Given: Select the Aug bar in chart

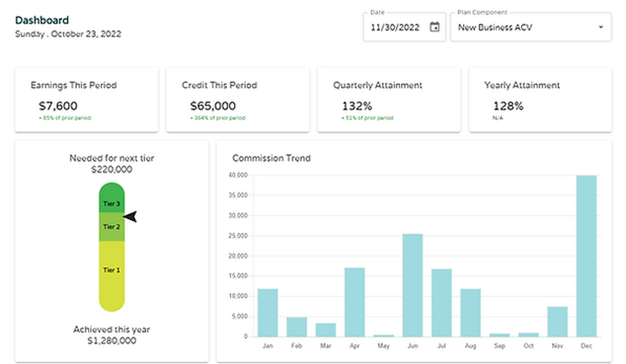Looking at the screenshot, I should coord(470,313).
